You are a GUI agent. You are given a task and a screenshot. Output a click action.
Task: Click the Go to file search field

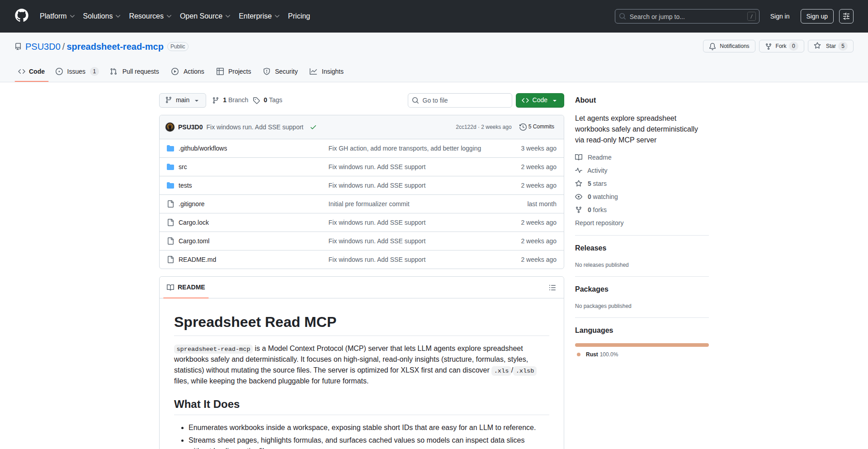pos(460,100)
